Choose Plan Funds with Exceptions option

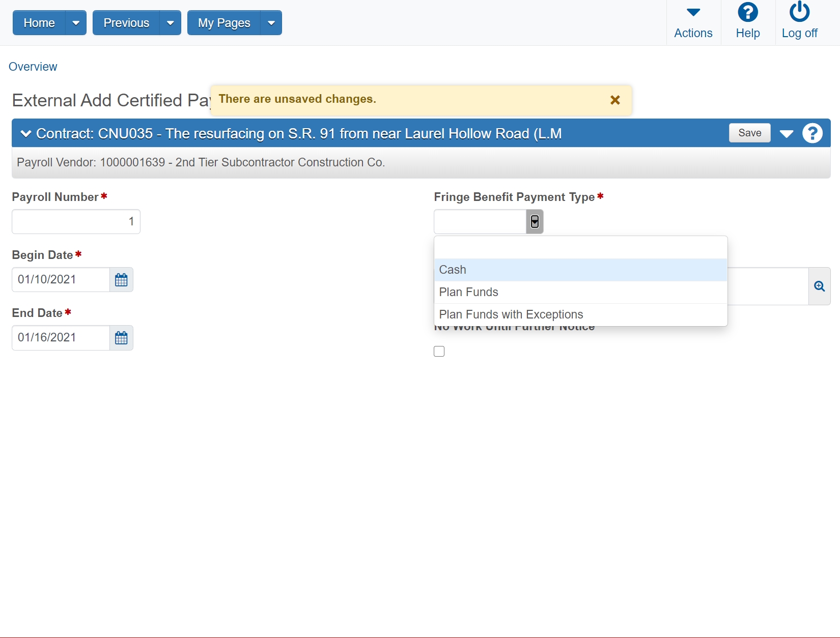tap(581, 314)
